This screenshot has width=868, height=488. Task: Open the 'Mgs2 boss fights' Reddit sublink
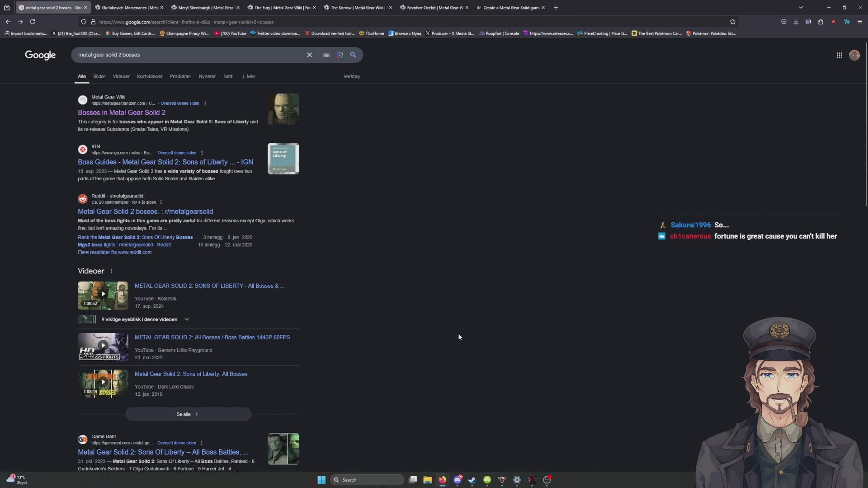[124, 245]
